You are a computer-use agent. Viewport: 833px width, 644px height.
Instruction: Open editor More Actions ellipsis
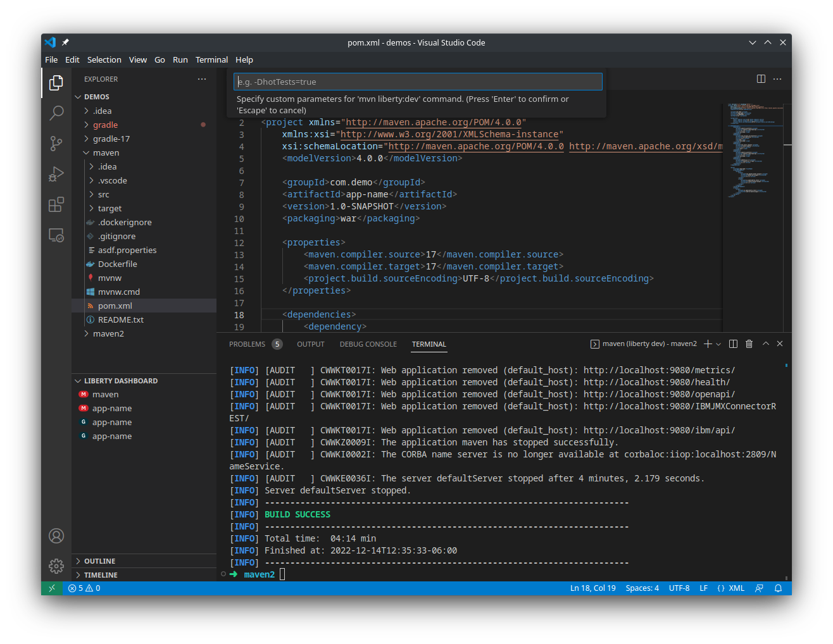tap(777, 79)
